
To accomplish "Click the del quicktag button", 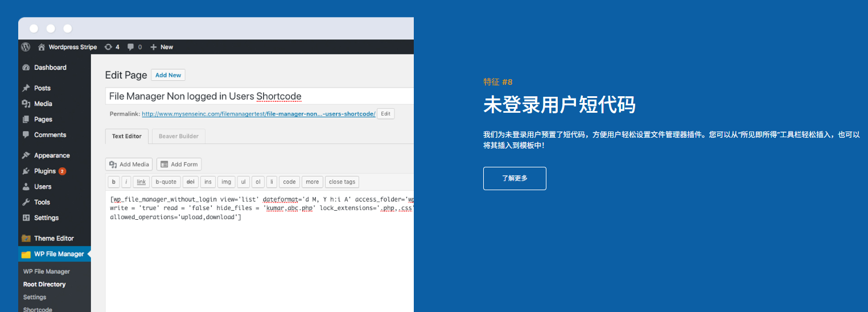I will (191, 182).
